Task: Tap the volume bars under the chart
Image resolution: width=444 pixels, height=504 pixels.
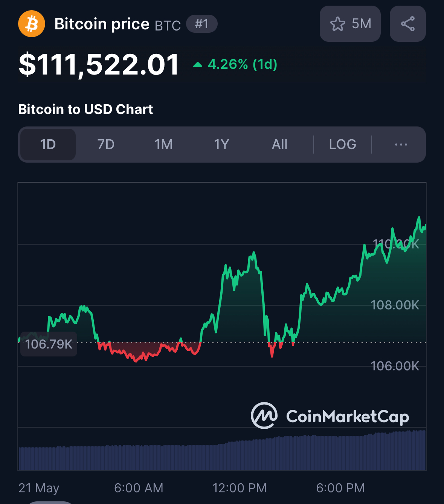Action: (222, 450)
